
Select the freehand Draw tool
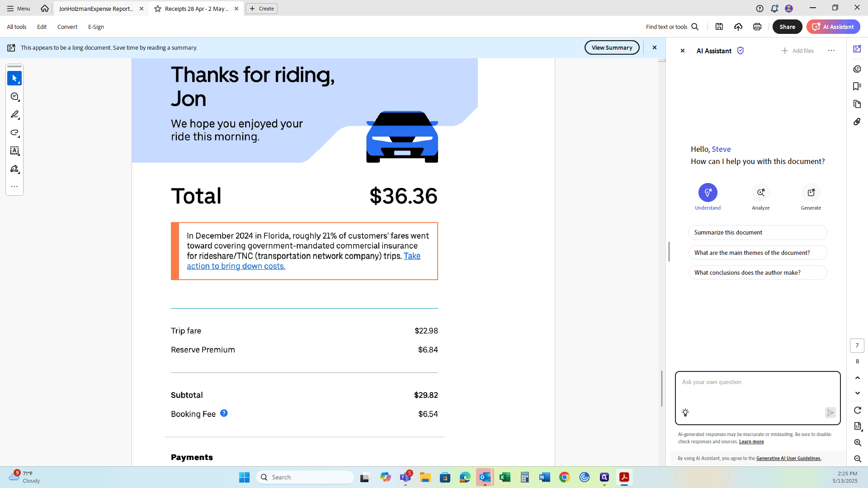point(14,133)
